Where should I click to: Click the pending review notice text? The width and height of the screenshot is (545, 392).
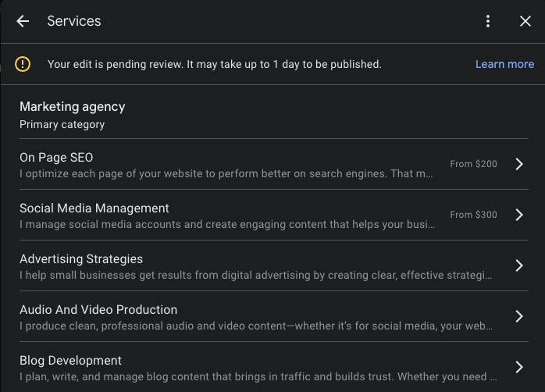215,64
